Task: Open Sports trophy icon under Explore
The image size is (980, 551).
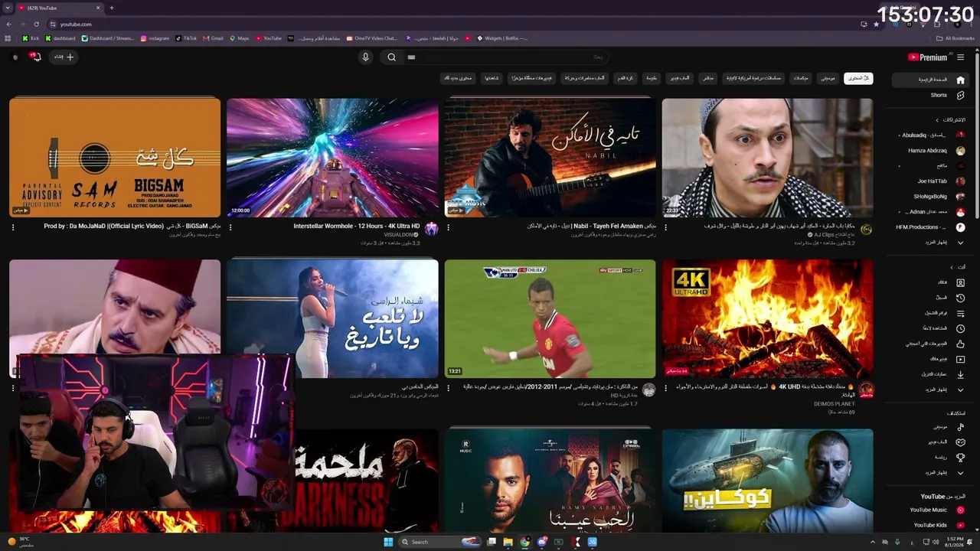Action: [960, 458]
